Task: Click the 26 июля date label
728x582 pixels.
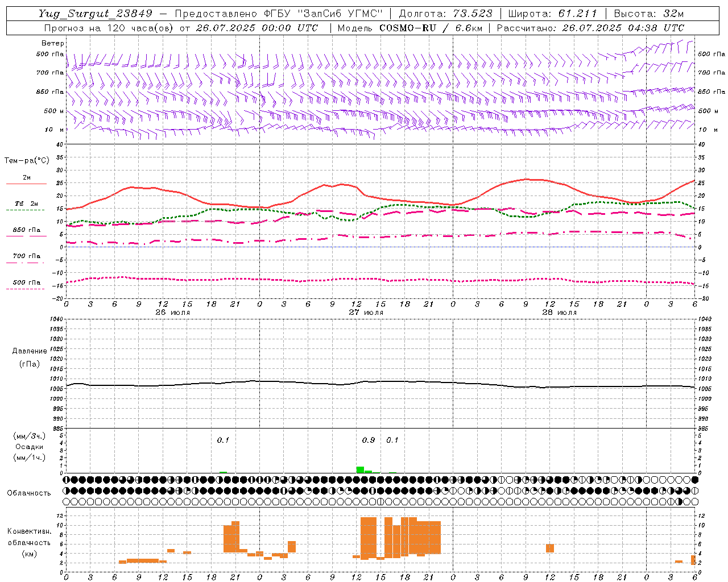Action: click(x=173, y=313)
